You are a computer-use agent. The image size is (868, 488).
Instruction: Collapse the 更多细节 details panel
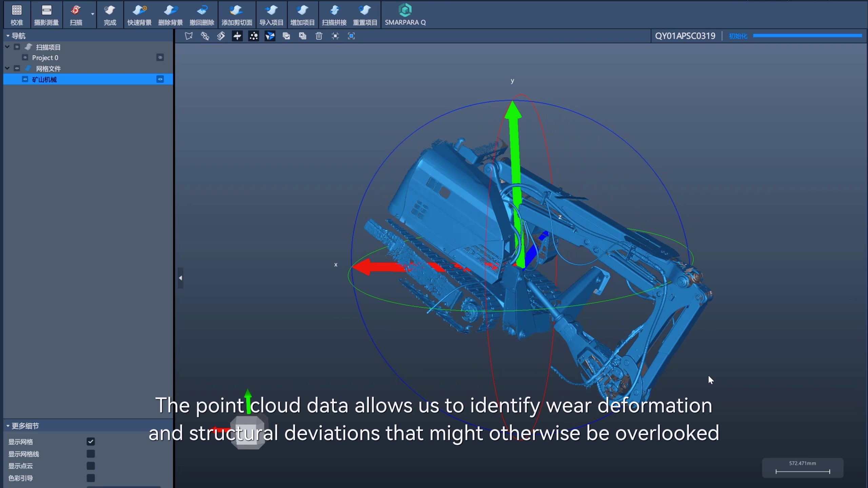(x=8, y=426)
